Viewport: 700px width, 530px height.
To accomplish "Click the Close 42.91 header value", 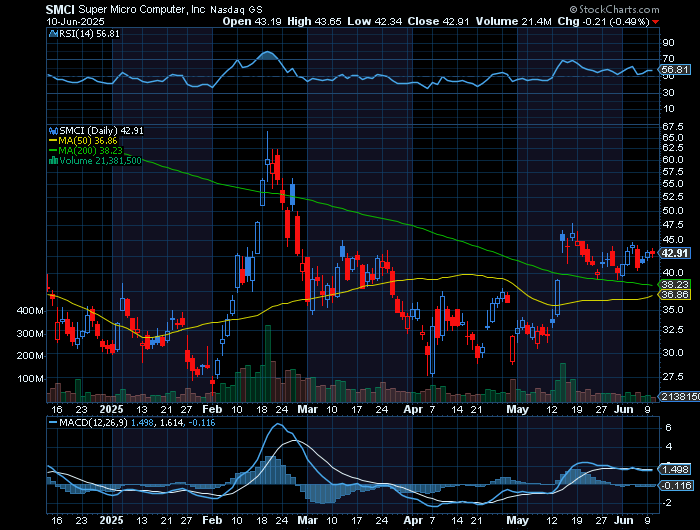I will (438, 21).
